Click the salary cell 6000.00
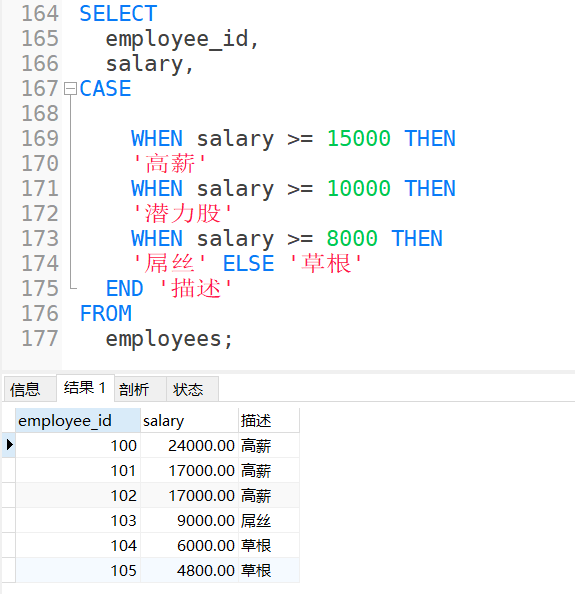Screen dimensions: 575x594 pos(189,546)
